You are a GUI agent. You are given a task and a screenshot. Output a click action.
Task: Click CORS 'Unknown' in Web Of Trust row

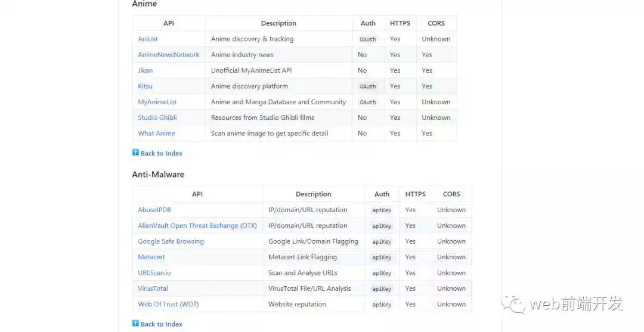pos(451,304)
